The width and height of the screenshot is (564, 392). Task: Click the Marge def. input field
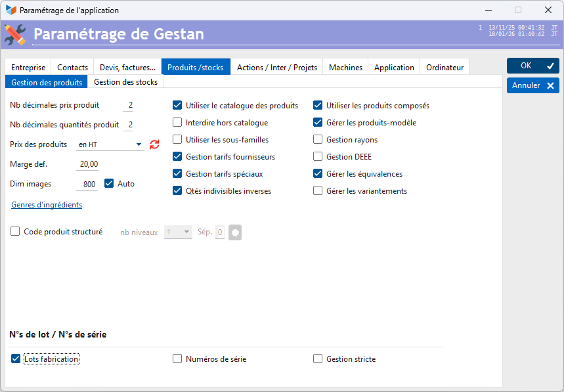coord(88,164)
